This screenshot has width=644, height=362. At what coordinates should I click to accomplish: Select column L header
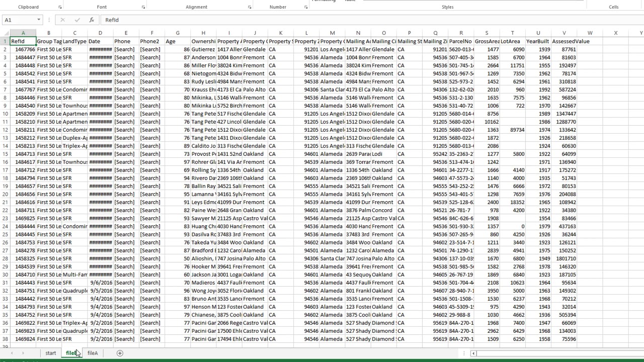click(x=306, y=33)
